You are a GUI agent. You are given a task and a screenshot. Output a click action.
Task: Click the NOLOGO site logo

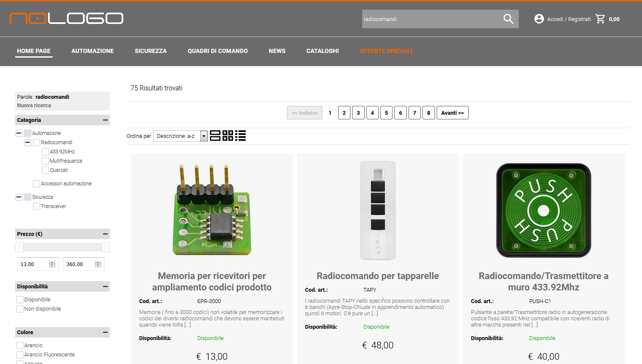coord(66,18)
